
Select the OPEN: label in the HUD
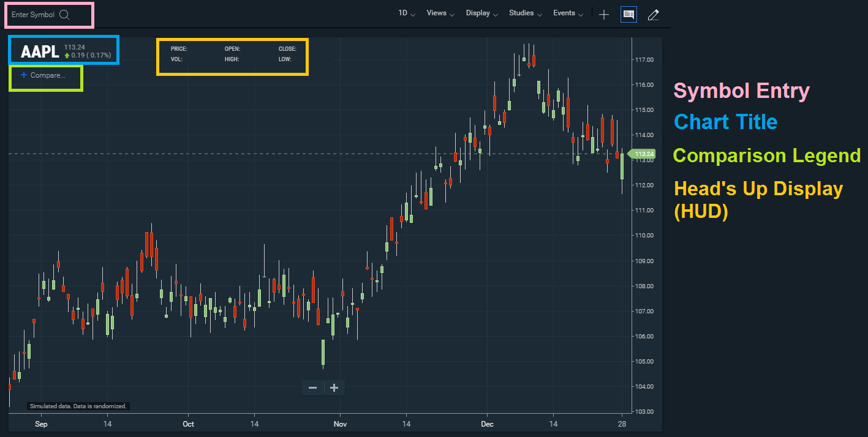232,48
